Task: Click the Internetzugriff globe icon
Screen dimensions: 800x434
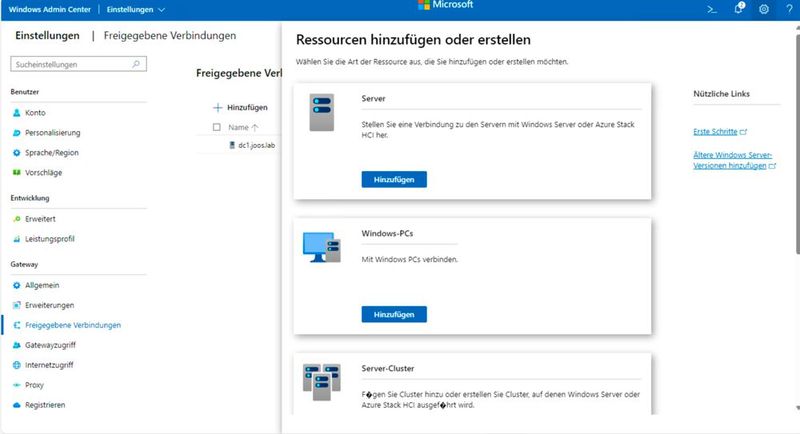Action: (16, 365)
